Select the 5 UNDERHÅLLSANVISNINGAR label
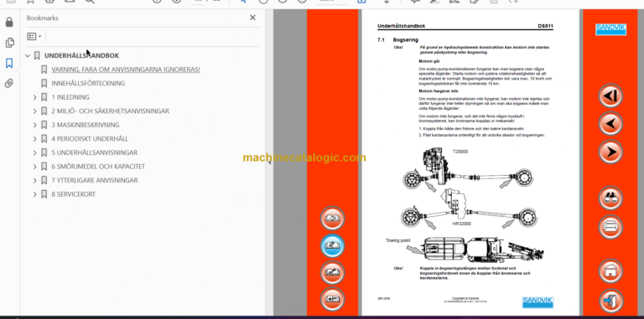The image size is (644, 319). pos(95,152)
